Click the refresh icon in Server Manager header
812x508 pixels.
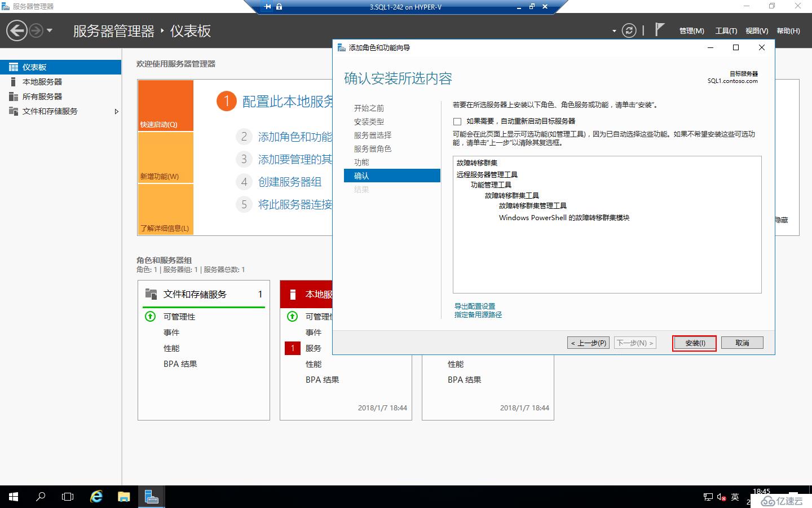point(629,30)
